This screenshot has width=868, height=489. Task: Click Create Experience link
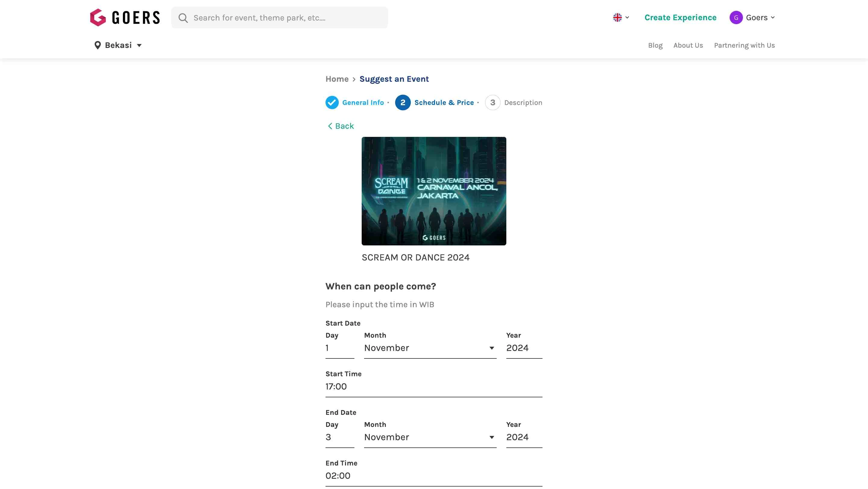click(680, 17)
